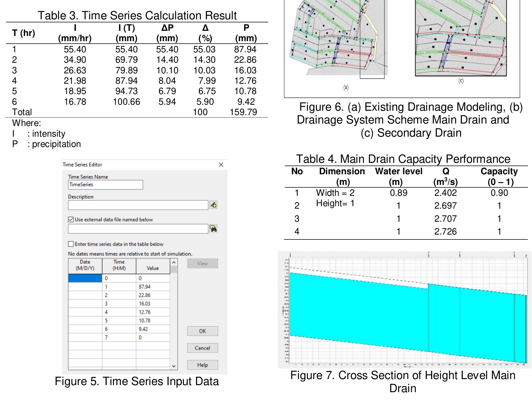Click the value '55.03' in Table 3
Image resolution: width=532 pixels, height=420 pixels.
(204, 49)
